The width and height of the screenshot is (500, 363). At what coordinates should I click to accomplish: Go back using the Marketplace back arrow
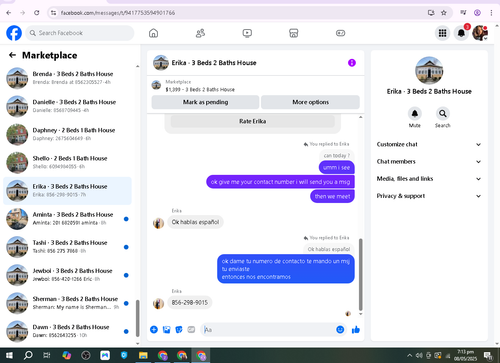[x=12, y=55]
